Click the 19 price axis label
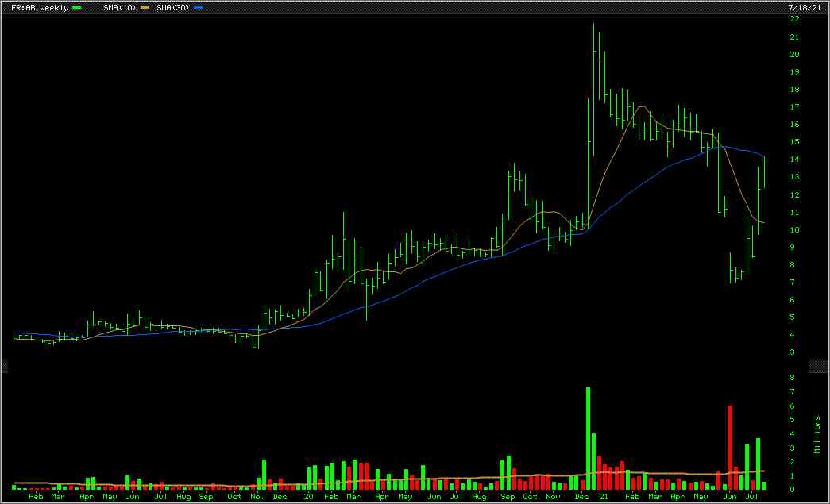The height and width of the screenshot is (504, 830). tap(794, 72)
